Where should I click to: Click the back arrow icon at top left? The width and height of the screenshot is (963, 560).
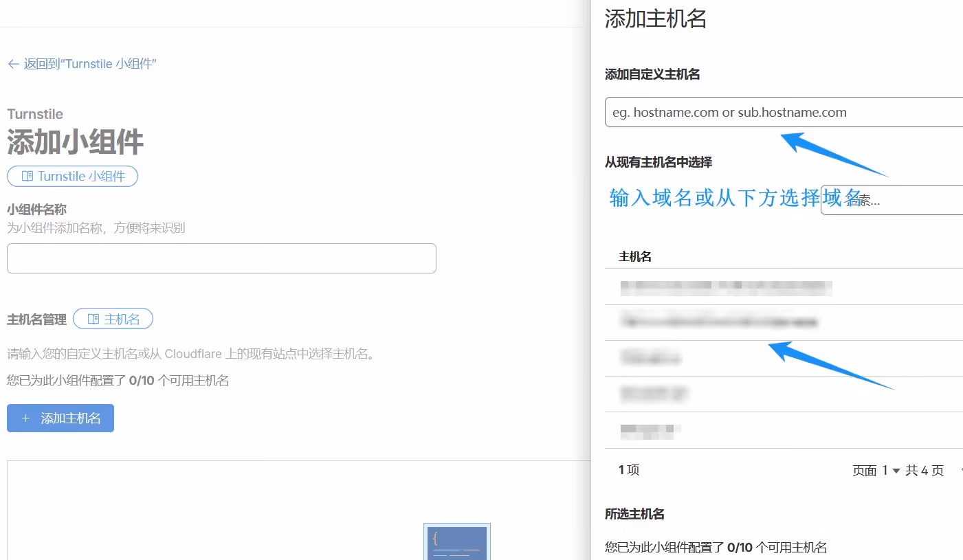point(13,64)
